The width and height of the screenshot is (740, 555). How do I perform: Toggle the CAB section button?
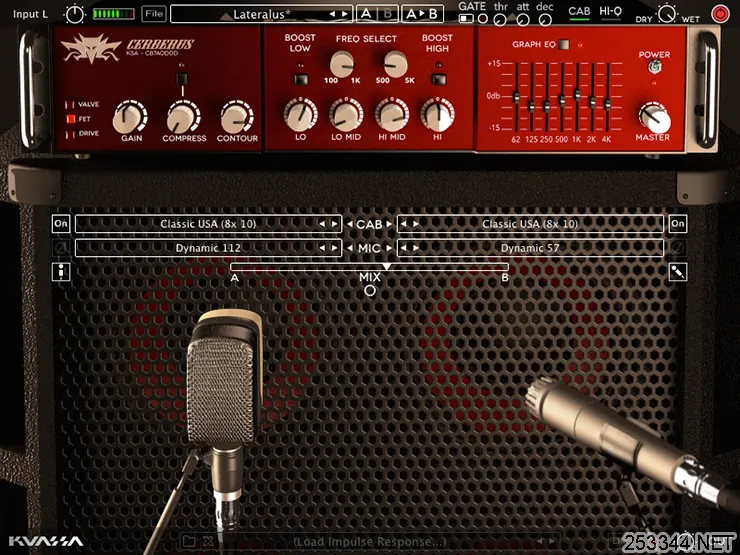pyautogui.click(x=579, y=13)
